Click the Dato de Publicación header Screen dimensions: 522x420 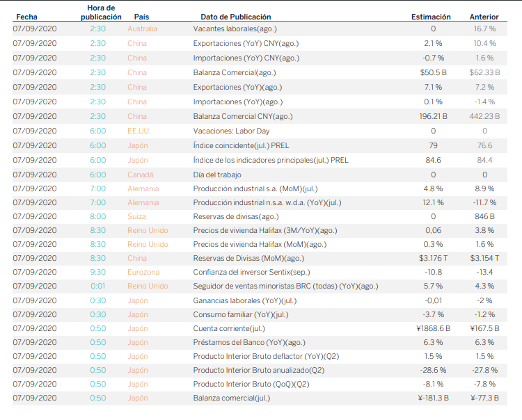coord(235,17)
